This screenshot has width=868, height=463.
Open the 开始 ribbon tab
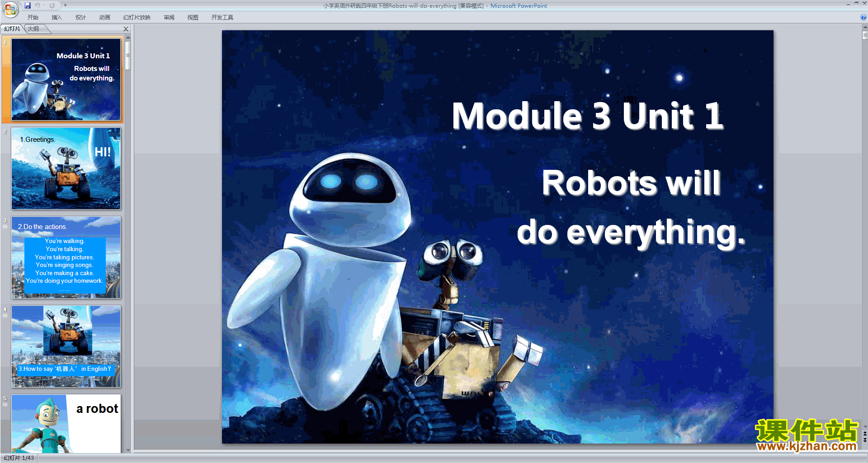33,18
